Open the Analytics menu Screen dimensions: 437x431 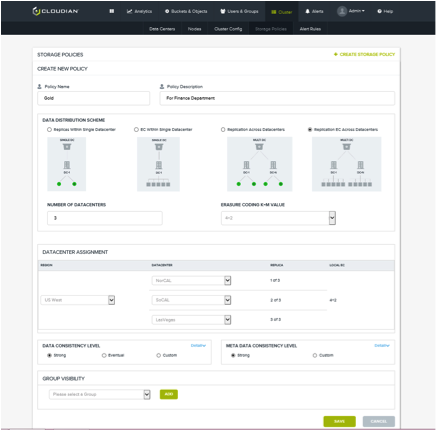coord(139,11)
